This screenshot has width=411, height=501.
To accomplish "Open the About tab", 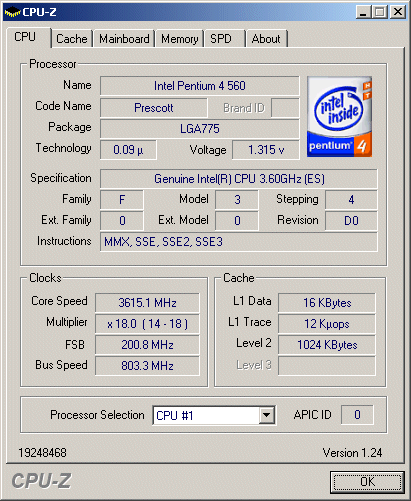I will pos(267,39).
